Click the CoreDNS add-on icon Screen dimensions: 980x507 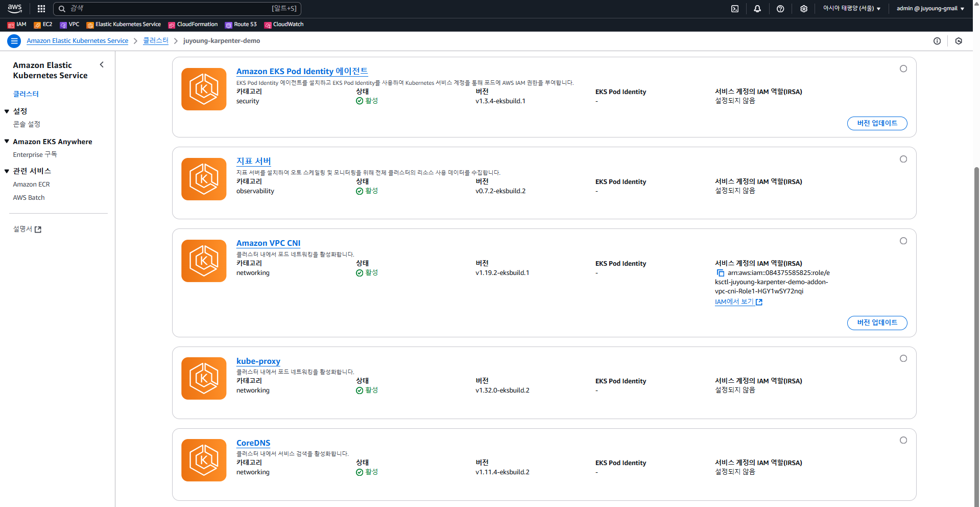click(204, 460)
